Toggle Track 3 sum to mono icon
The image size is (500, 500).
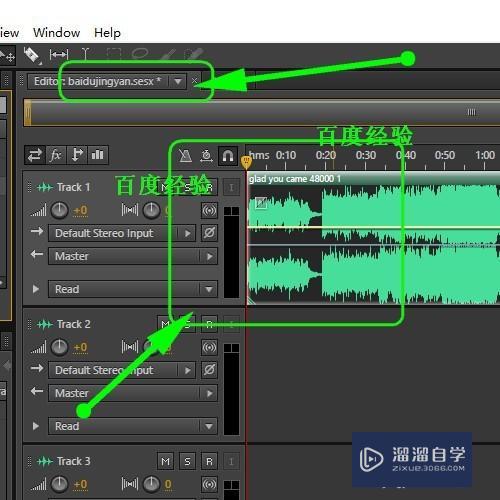click(x=209, y=484)
